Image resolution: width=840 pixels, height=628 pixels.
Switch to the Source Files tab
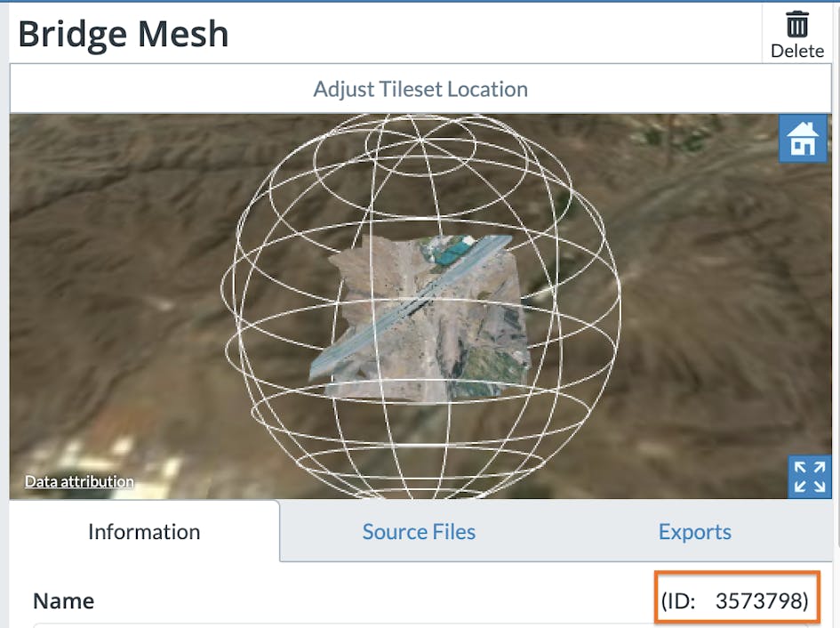tap(419, 531)
